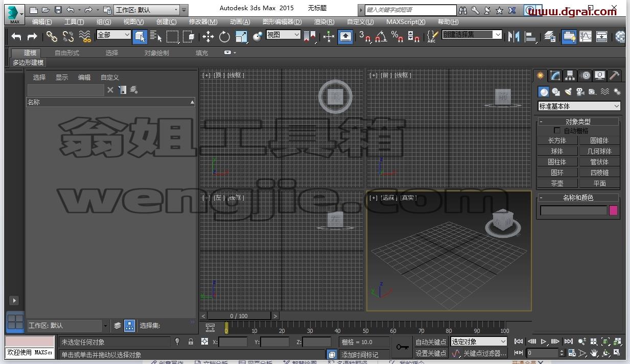Create a 长方体 box primitive
Viewport: 630px width, 364px height.
click(x=557, y=140)
